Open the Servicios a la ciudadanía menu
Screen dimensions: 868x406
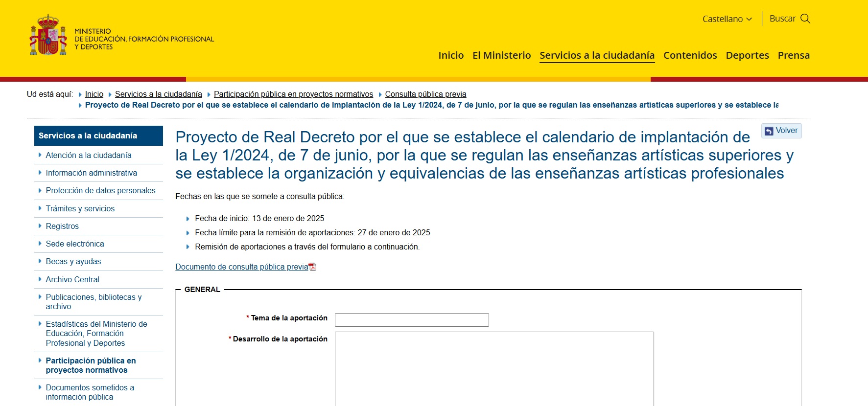597,55
